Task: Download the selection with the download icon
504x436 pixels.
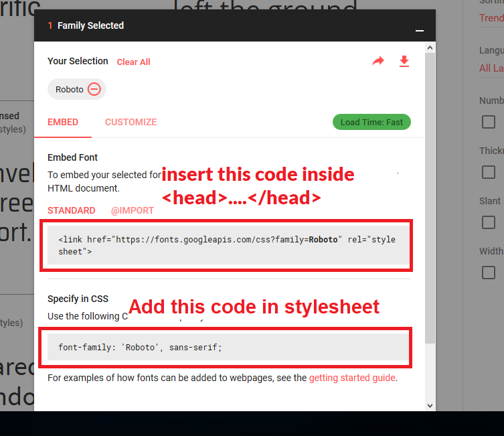Action: coord(404,61)
